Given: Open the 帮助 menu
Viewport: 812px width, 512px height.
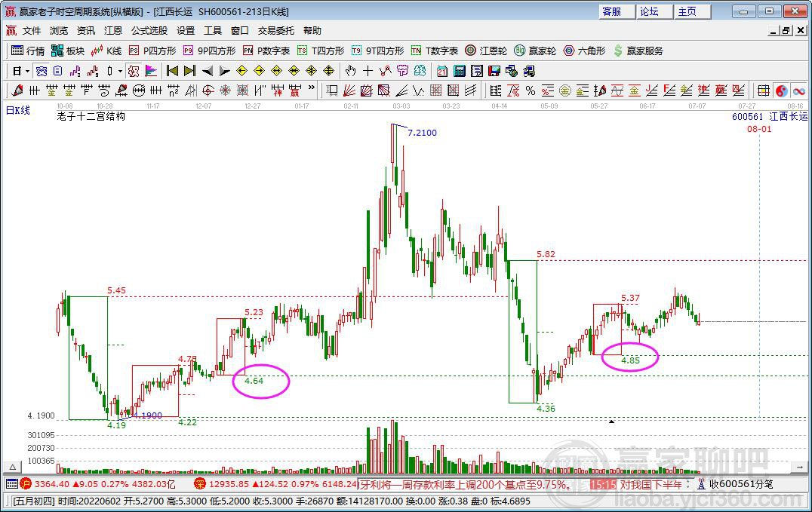Looking at the screenshot, I should (312, 31).
